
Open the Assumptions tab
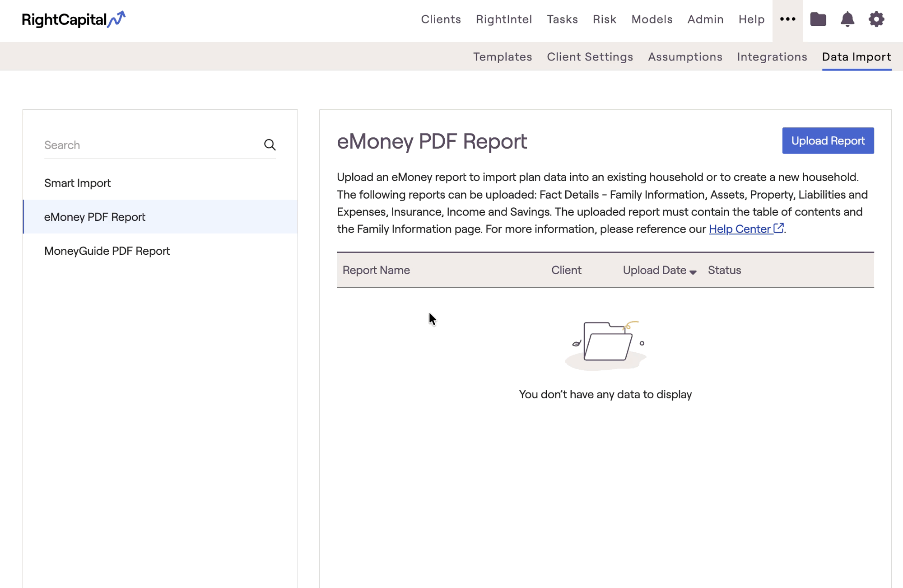[685, 57]
